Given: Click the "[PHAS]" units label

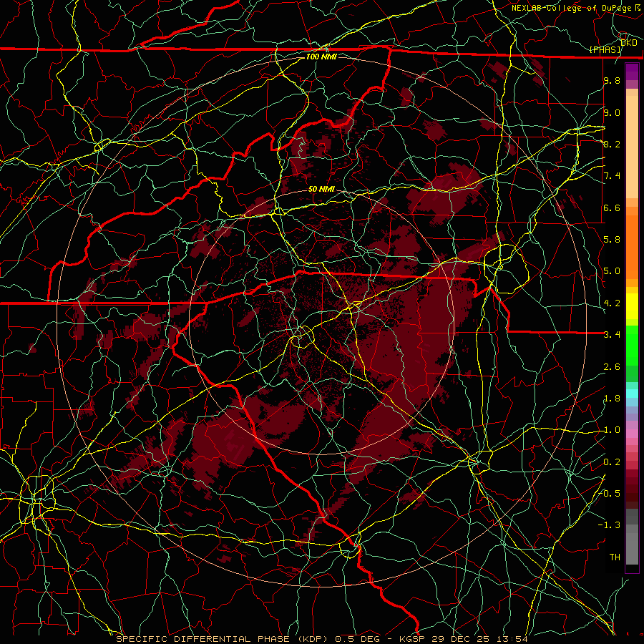Looking at the screenshot, I should tap(605, 49).
